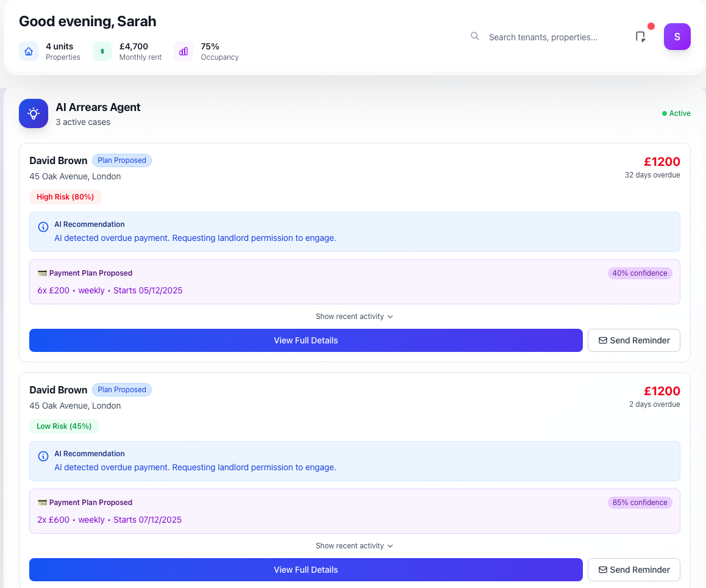View Full Details for the Low Risk case

click(305, 570)
